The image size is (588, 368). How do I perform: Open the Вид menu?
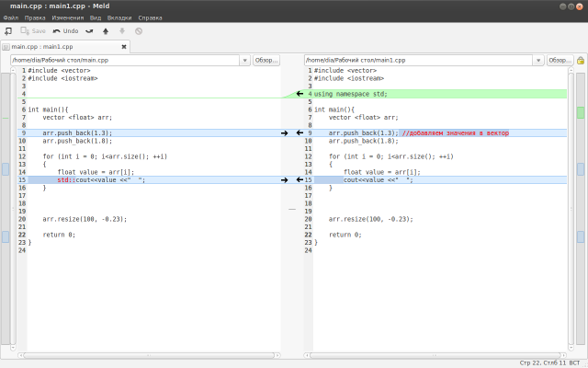[x=96, y=17]
